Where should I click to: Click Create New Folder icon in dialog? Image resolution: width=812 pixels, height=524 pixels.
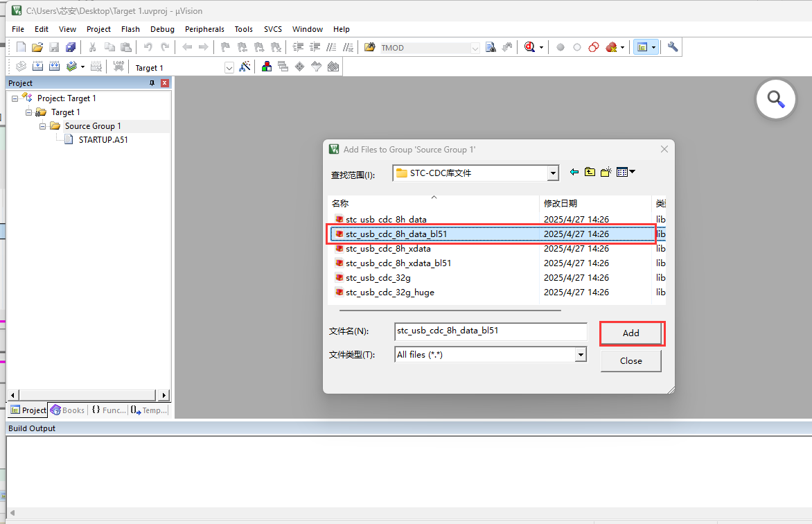click(x=606, y=172)
